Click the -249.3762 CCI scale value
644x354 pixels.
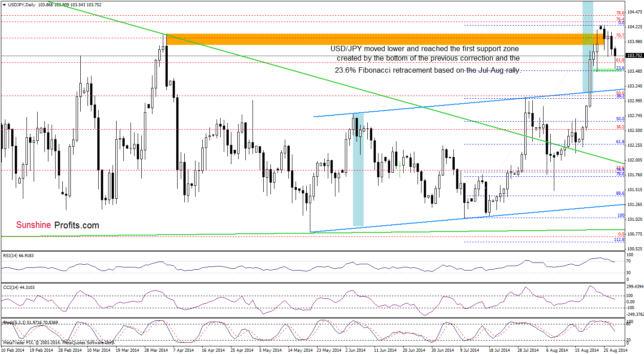tap(634, 315)
